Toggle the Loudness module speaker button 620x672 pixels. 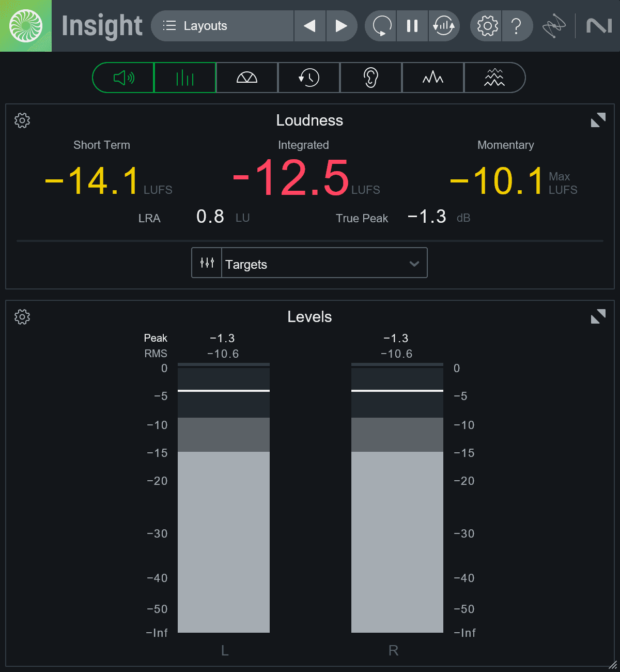point(123,78)
